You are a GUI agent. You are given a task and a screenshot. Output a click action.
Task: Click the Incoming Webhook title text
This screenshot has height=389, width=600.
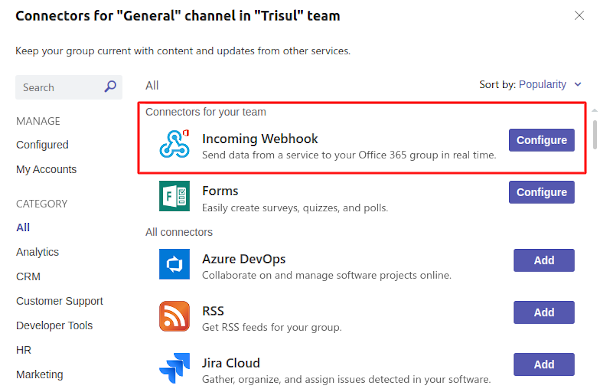(x=260, y=139)
